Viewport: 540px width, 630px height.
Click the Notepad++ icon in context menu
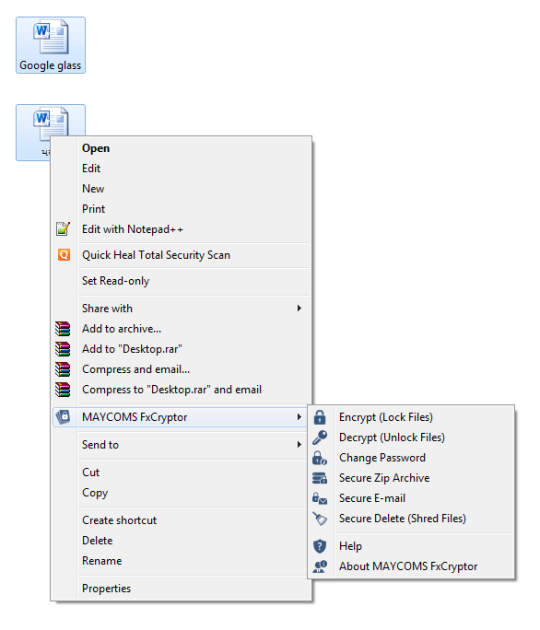(63, 229)
